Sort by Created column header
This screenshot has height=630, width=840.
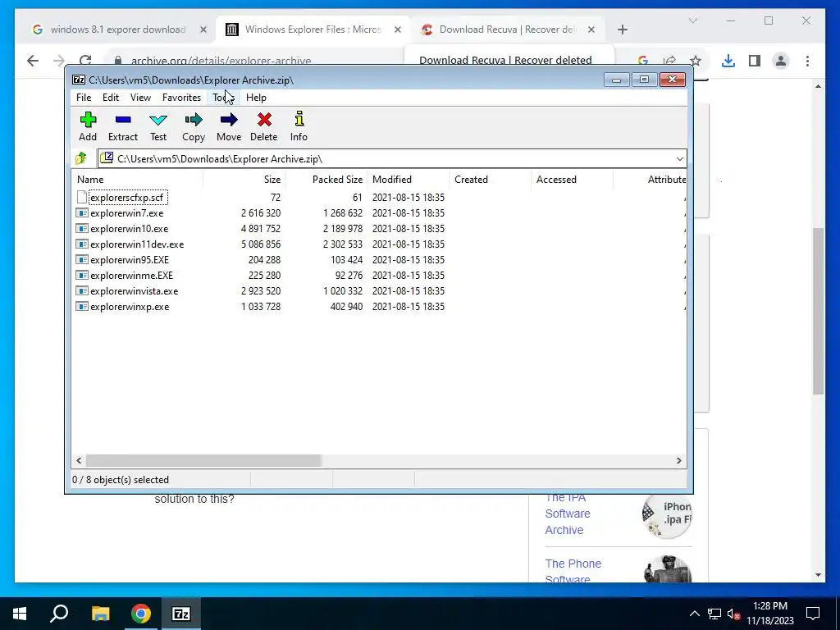tap(491, 180)
